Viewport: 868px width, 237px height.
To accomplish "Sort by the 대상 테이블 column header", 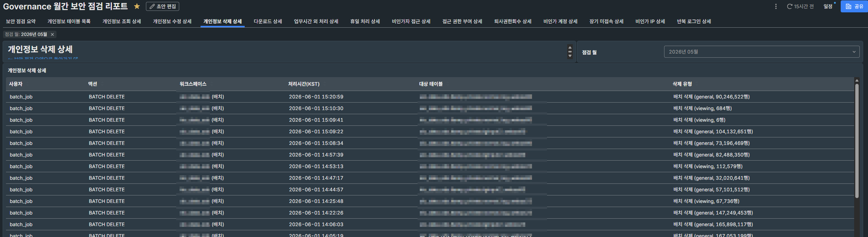I will pyautogui.click(x=431, y=84).
